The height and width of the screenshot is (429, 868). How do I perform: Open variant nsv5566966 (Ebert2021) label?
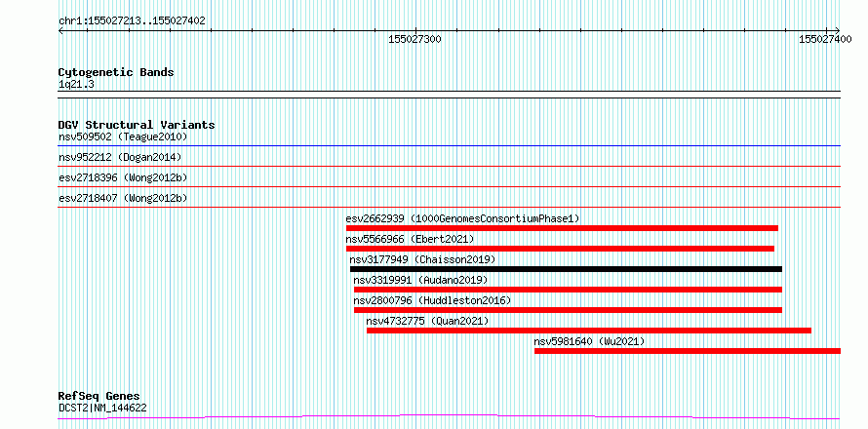tap(411, 239)
